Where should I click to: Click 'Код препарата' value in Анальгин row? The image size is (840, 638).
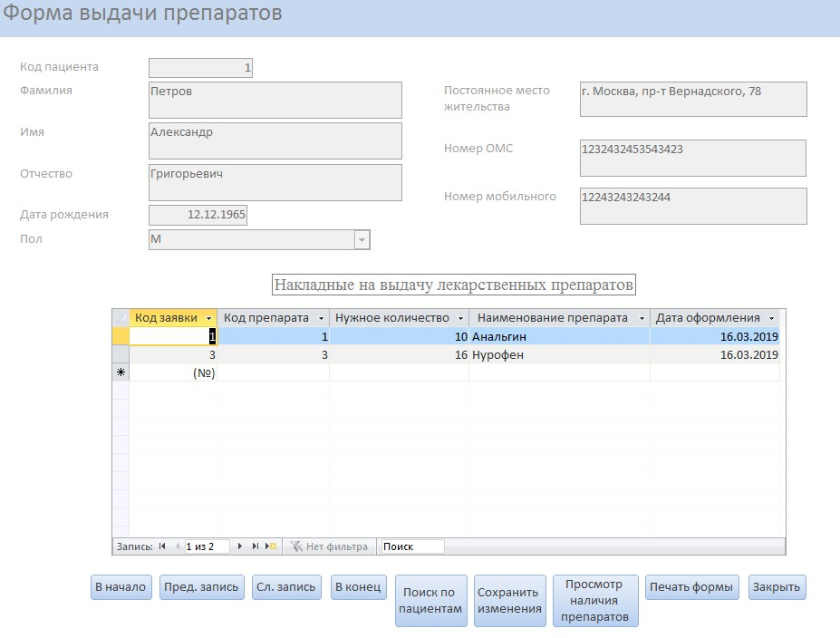[x=274, y=336]
